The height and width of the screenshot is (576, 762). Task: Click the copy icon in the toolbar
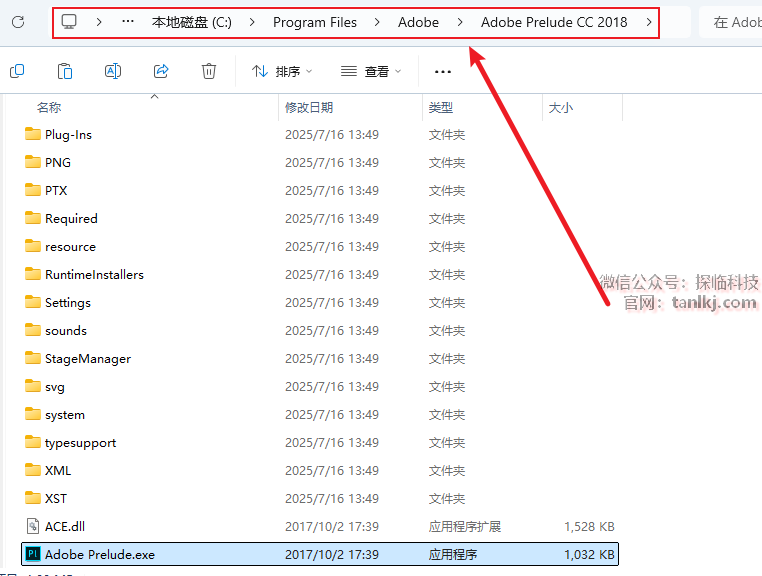click(x=17, y=71)
